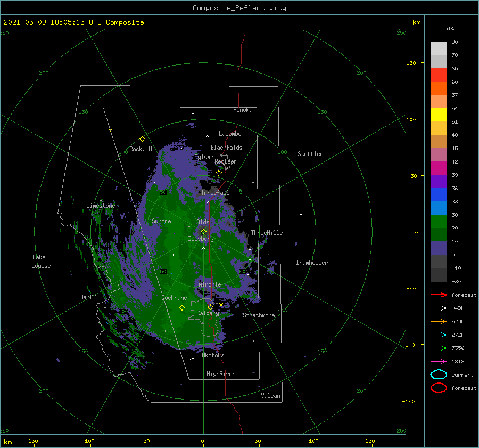479x448 pixels.
Task: Pick the orange 57–60 dBZ swatch
Action: coord(439,88)
